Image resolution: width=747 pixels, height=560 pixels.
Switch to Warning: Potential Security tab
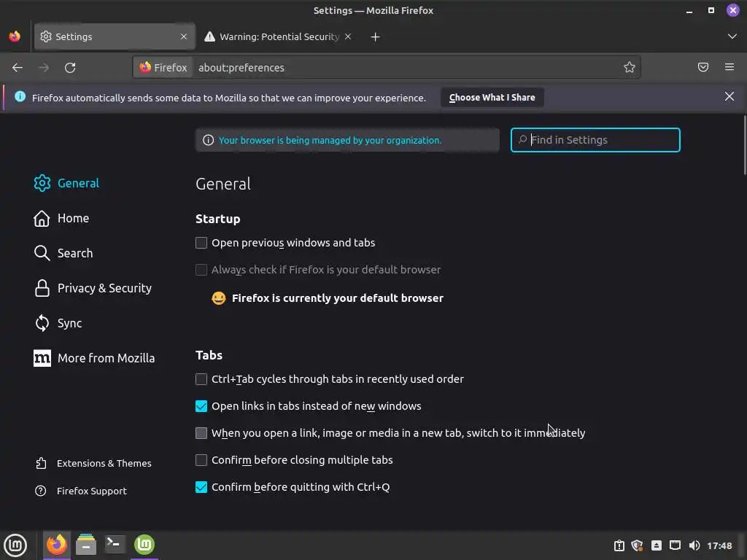[x=278, y=36]
